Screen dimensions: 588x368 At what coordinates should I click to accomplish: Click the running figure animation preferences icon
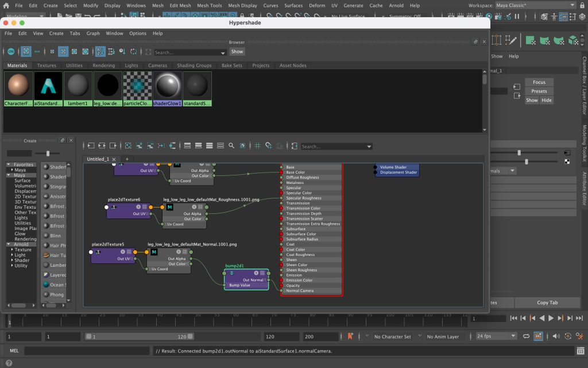point(580,336)
